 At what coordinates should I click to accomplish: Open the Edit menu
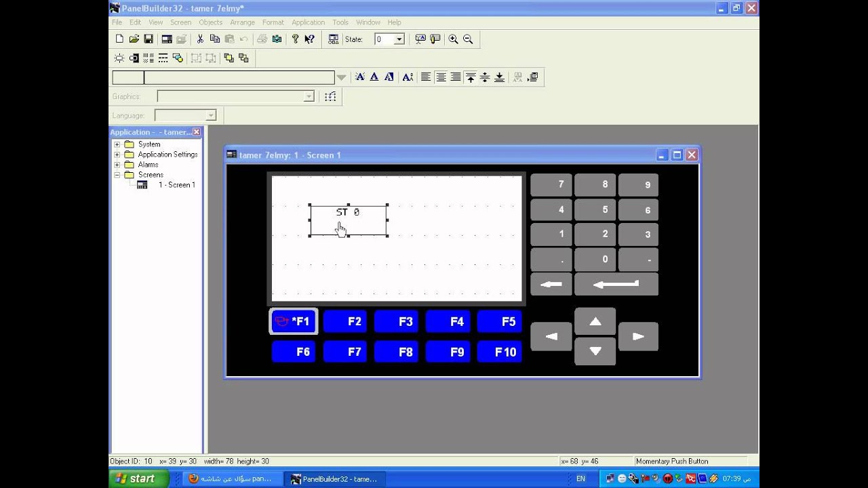136,22
